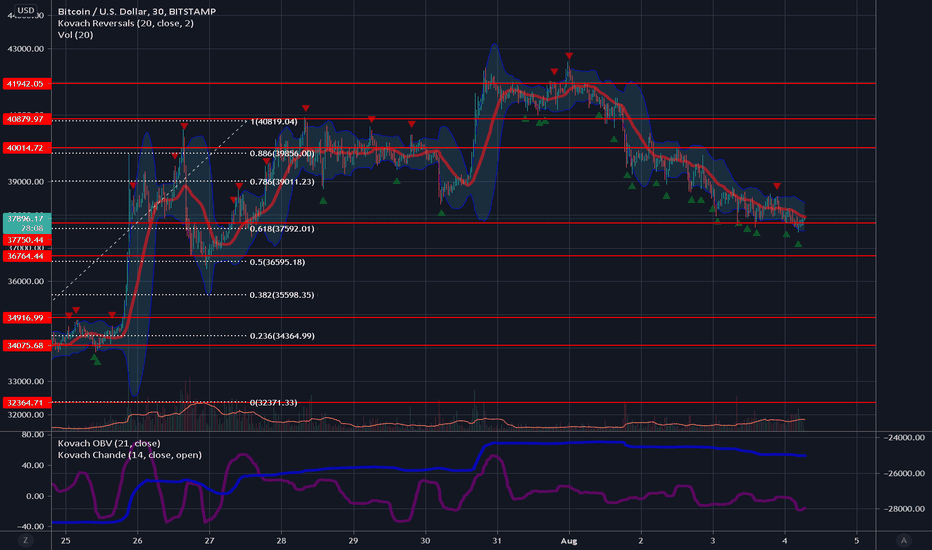Click the 39000.00 price axis value
The width and height of the screenshot is (932, 550).
coord(26,182)
